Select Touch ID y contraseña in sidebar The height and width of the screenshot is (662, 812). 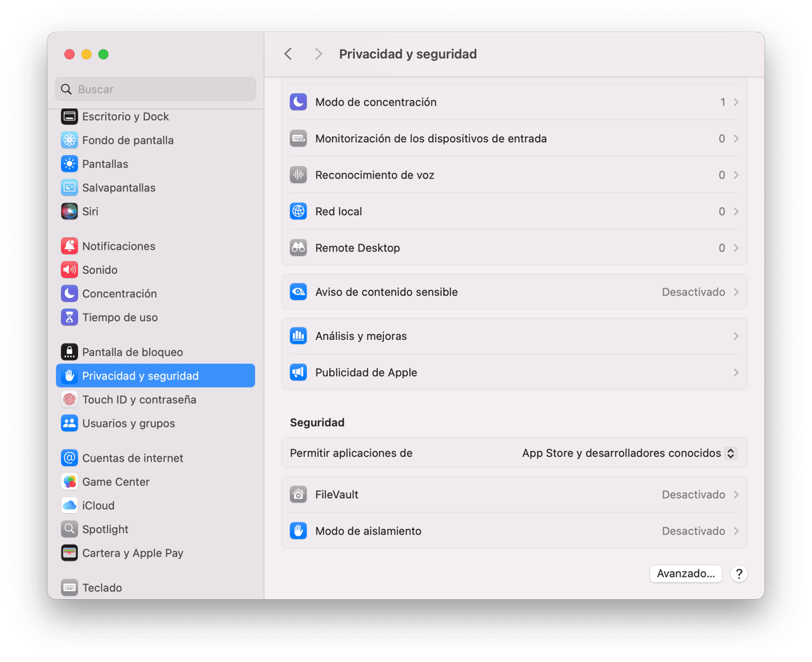tap(139, 399)
